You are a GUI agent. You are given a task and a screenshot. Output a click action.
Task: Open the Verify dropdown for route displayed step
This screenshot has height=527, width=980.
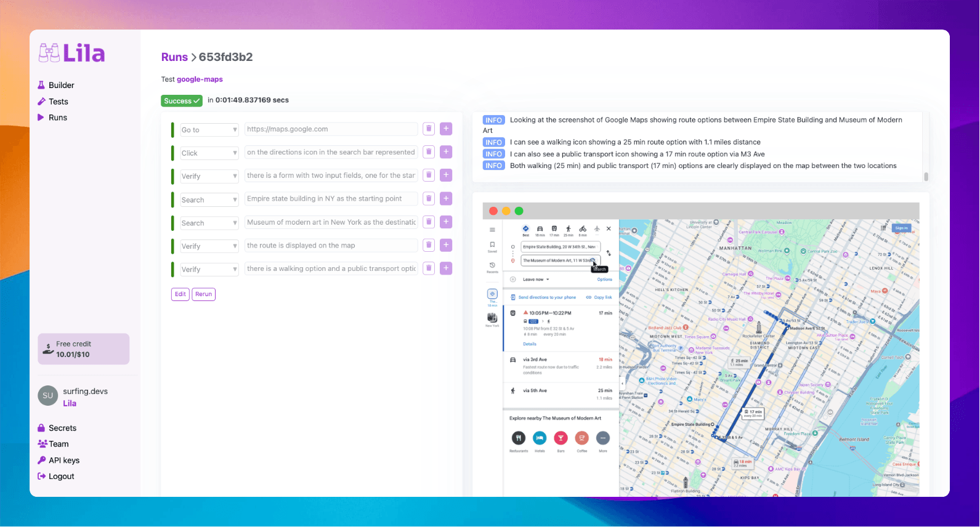209,246
